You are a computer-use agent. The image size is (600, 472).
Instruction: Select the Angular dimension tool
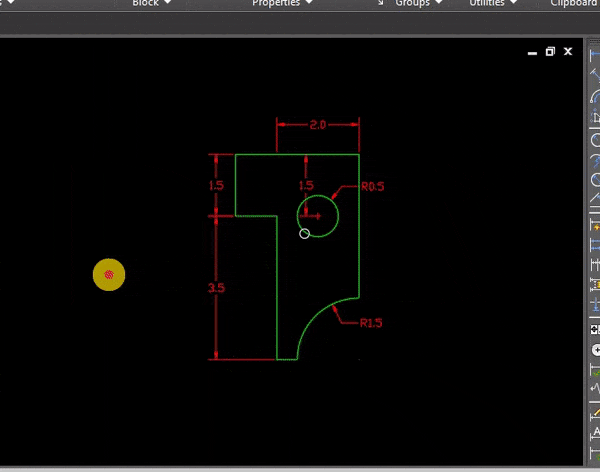[595, 198]
